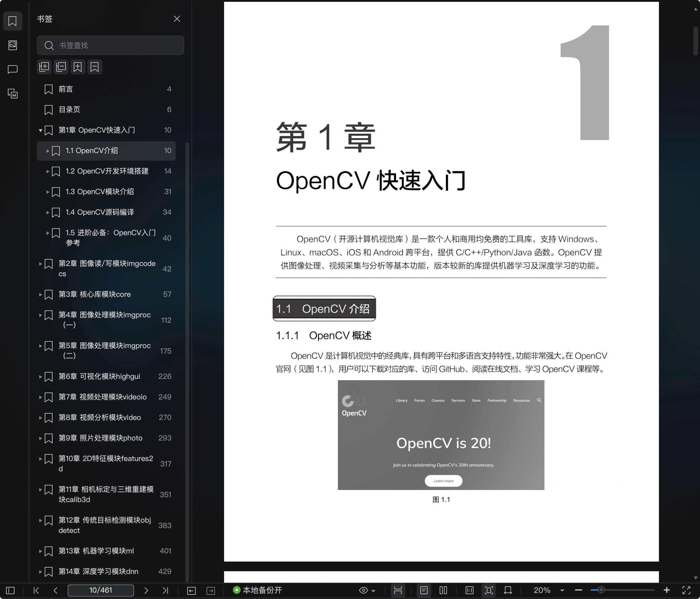Zoom out with the minus button
Viewport: 700px width, 599px height.
point(578,590)
